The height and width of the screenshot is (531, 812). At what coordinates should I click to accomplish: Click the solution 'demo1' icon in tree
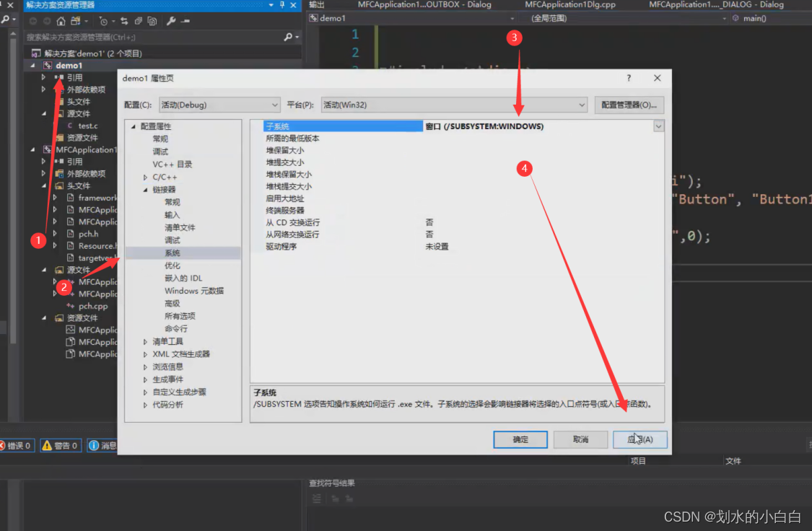(x=36, y=53)
